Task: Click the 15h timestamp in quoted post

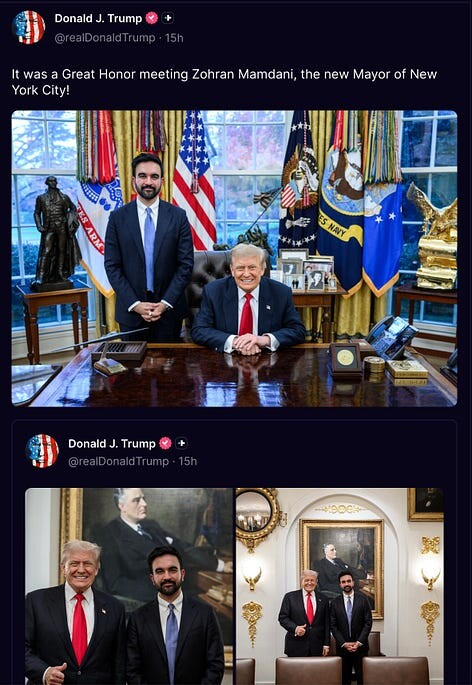Action: tap(188, 461)
